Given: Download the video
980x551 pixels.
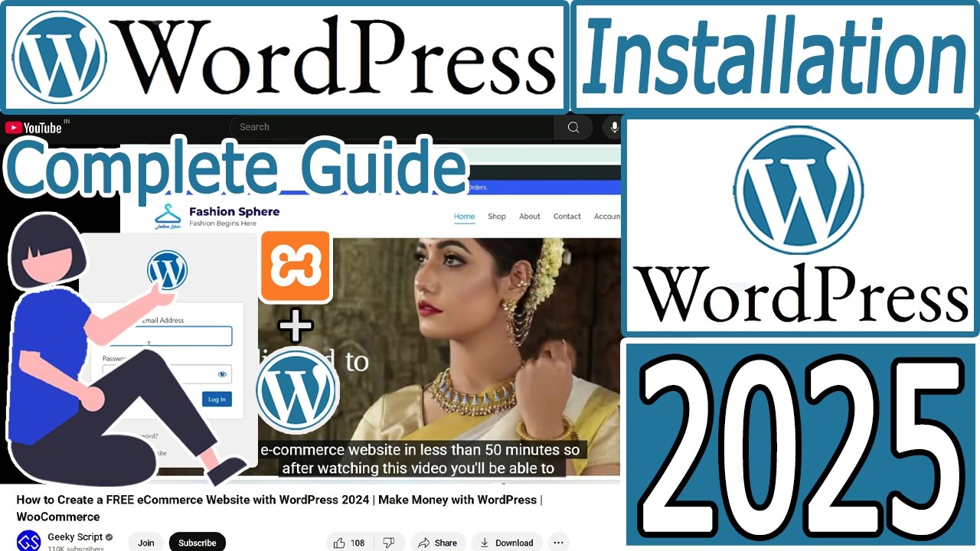Looking at the screenshot, I should [x=507, y=543].
